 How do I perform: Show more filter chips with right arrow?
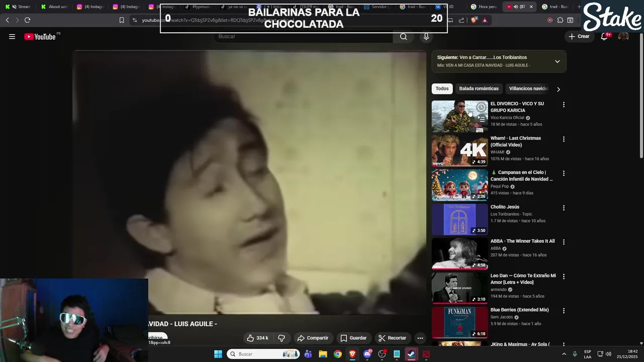[x=558, y=89]
